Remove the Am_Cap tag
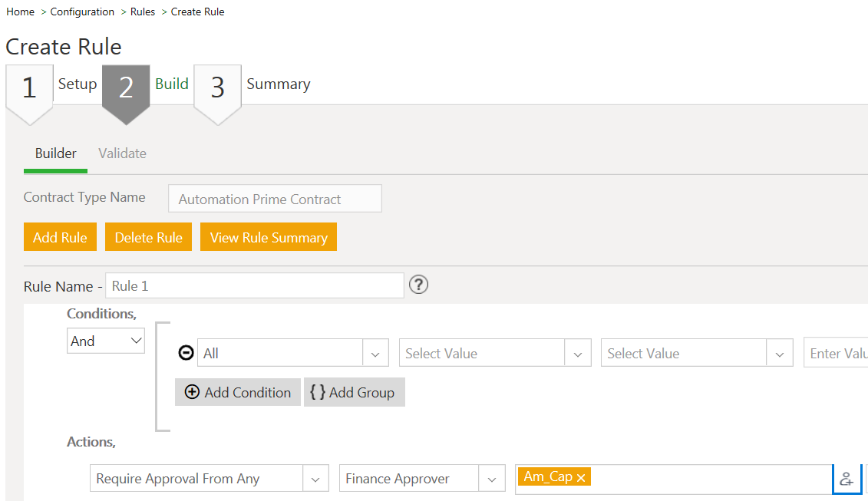Screen dimensions: 868x501 tap(581, 478)
